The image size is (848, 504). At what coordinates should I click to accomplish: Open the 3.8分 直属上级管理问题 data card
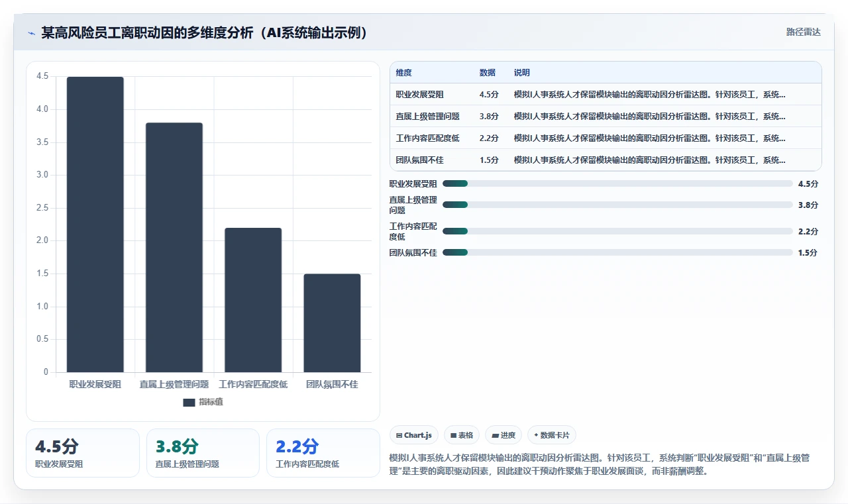203,453
